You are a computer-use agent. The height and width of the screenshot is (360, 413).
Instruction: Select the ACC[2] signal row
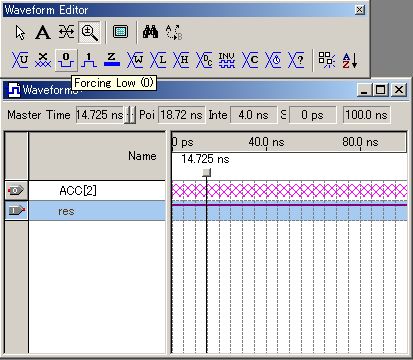pos(97,191)
